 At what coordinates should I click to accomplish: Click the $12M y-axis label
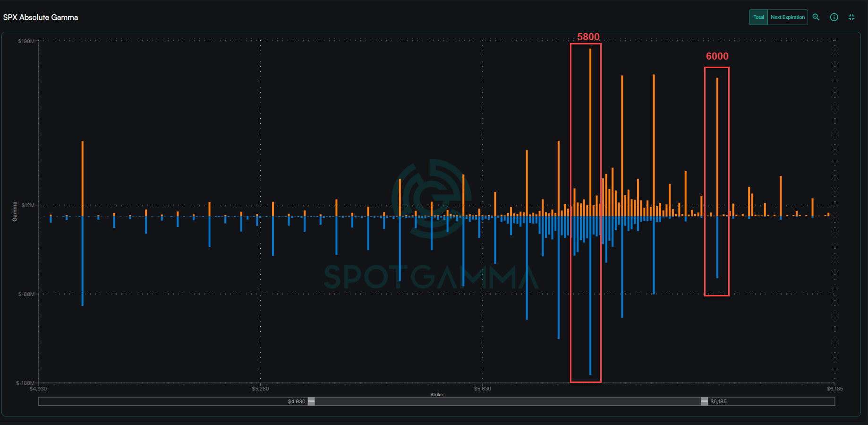click(x=28, y=205)
